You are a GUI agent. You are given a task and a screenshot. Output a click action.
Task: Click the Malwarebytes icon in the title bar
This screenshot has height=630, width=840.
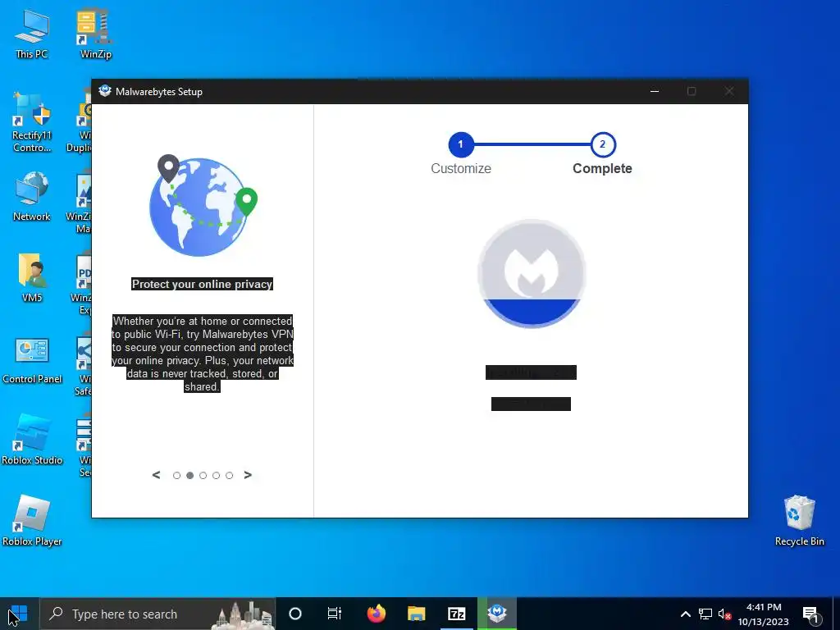(x=105, y=91)
